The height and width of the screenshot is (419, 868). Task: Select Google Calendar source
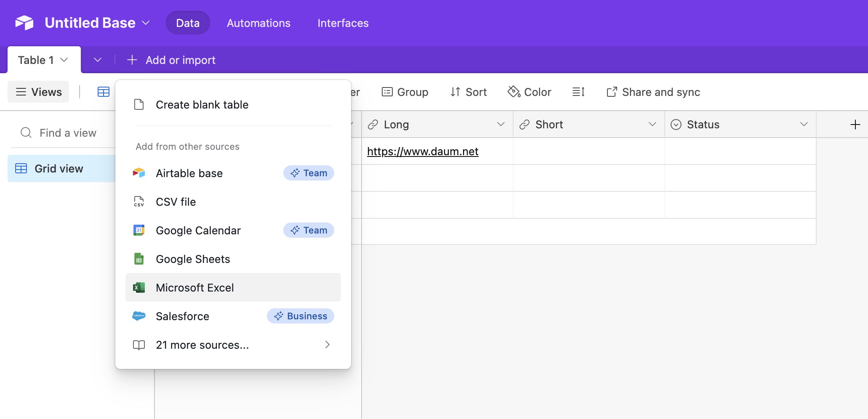[233, 231]
